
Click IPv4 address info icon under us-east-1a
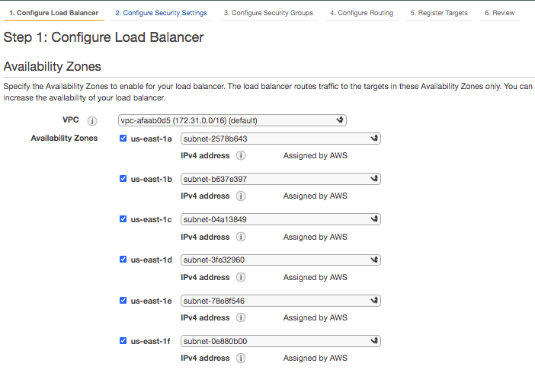point(241,155)
